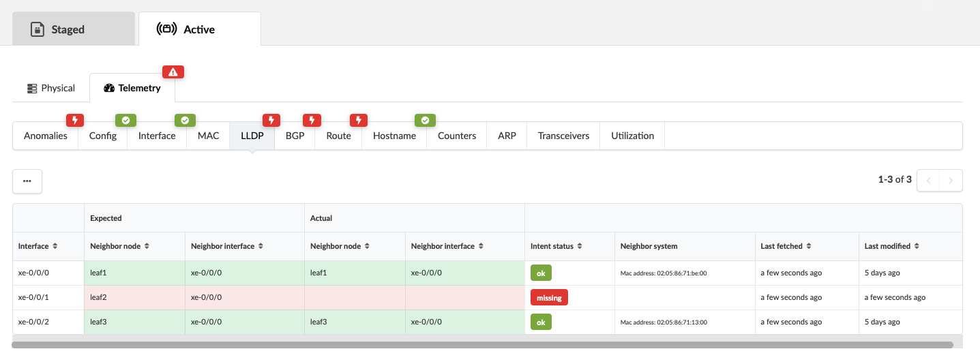The width and height of the screenshot is (980, 362).
Task: Click the green check badge on Interface
Action: [x=185, y=121]
